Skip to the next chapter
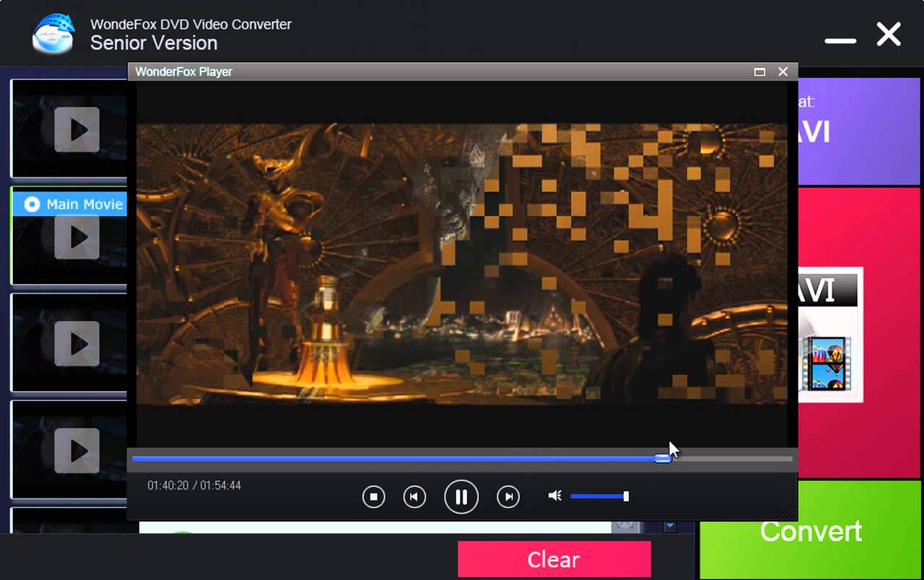The height and width of the screenshot is (580, 924). tap(508, 497)
